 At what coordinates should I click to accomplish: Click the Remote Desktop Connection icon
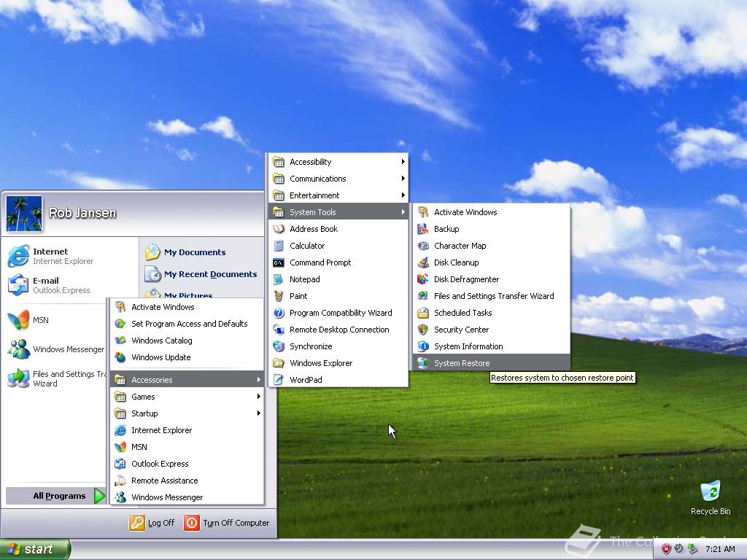[x=279, y=330]
